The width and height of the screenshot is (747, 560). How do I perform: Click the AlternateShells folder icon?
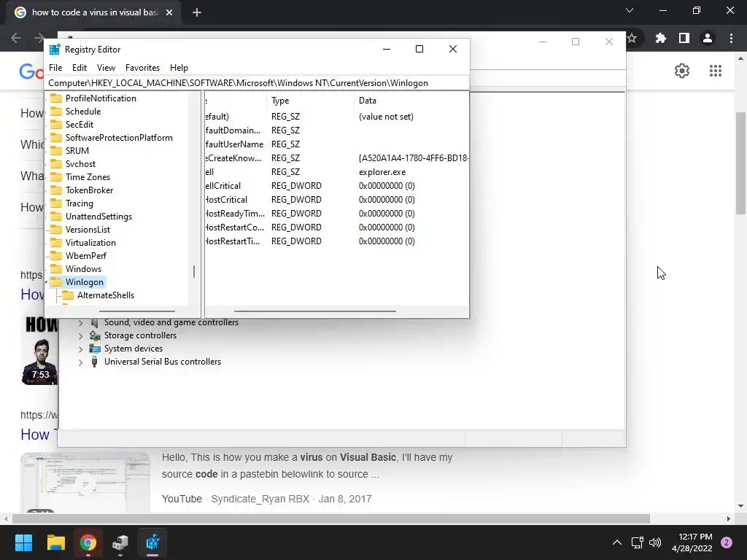pos(68,295)
